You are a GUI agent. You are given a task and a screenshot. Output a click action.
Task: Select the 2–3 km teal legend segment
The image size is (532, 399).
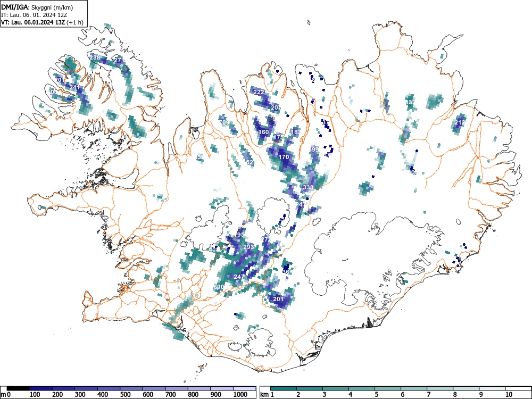pyautogui.click(x=310, y=388)
